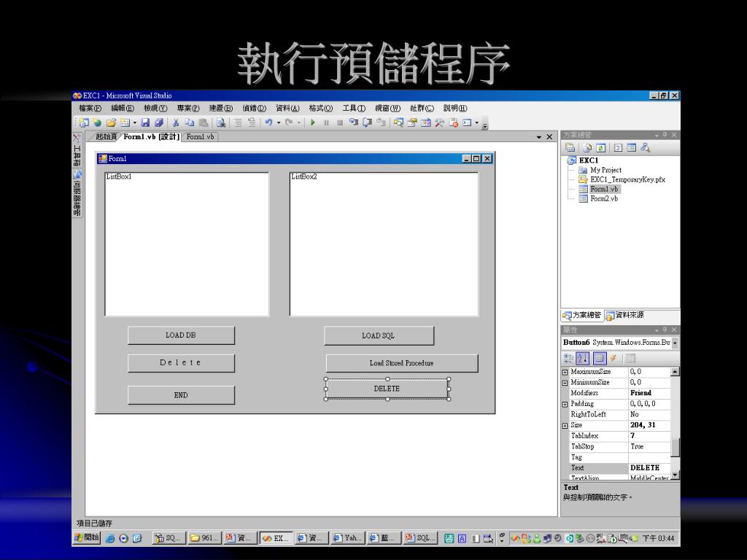Image resolution: width=747 pixels, height=560 pixels.
Task: Open the Button6 object selector dropdown
Action: click(675, 343)
